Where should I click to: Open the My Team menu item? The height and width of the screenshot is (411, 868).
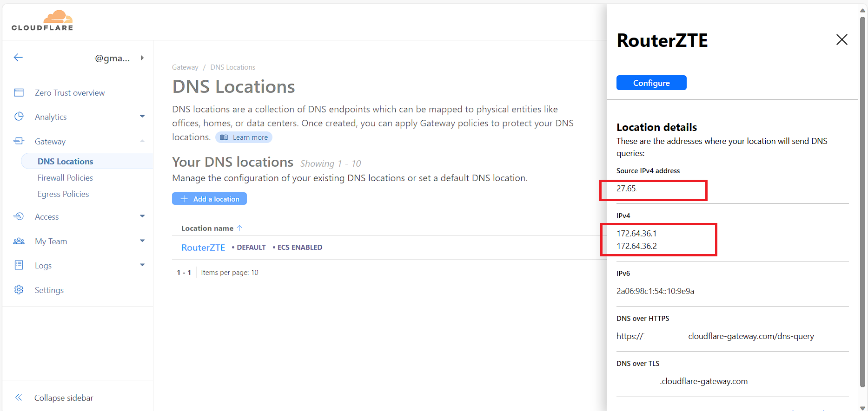coord(51,241)
